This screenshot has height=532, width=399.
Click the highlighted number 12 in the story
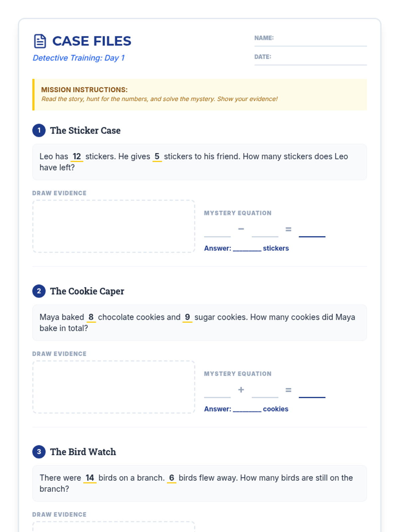77,157
